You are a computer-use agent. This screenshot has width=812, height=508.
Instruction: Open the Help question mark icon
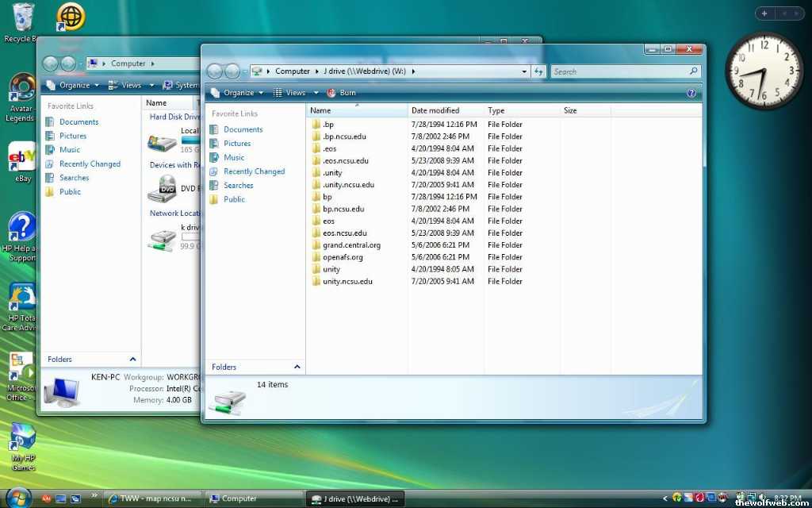click(691, 93)
